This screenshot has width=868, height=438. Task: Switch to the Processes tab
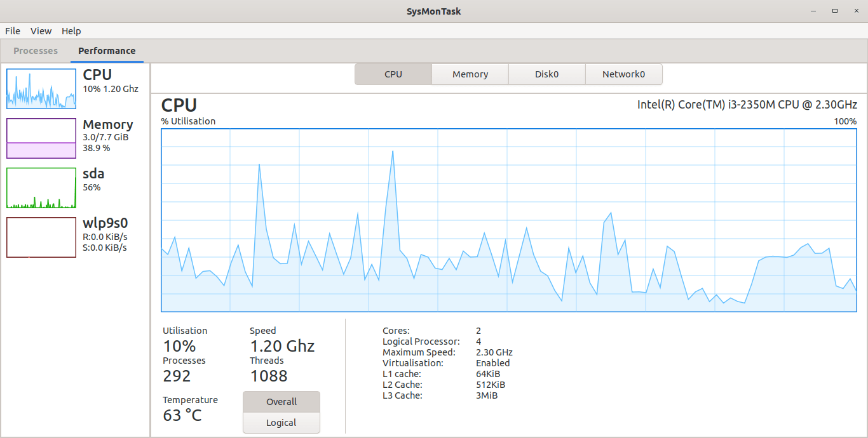[x=36, y=51]
